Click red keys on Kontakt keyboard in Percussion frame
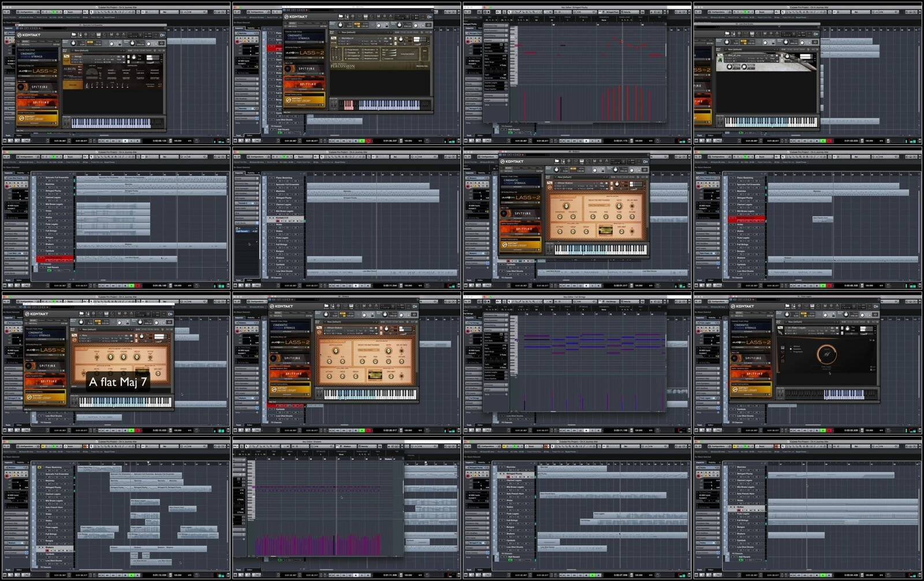Screen dimensions: 924x581 (349, 105)
